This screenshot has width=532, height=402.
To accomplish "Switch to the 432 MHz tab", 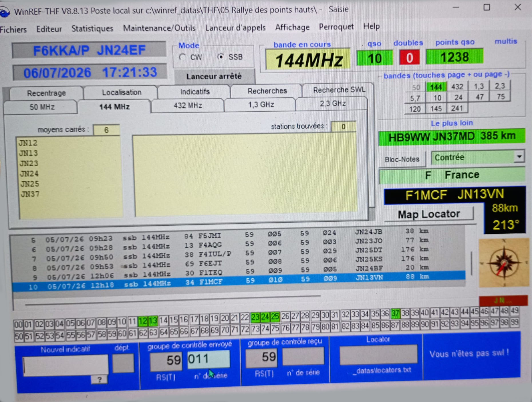I will pyautogui.click(x=188, y=105).
